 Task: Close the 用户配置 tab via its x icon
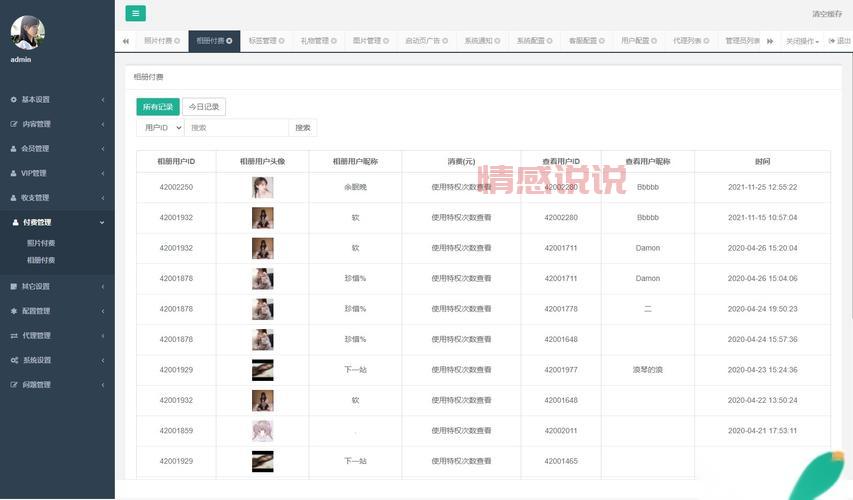[x=654, y=41]
